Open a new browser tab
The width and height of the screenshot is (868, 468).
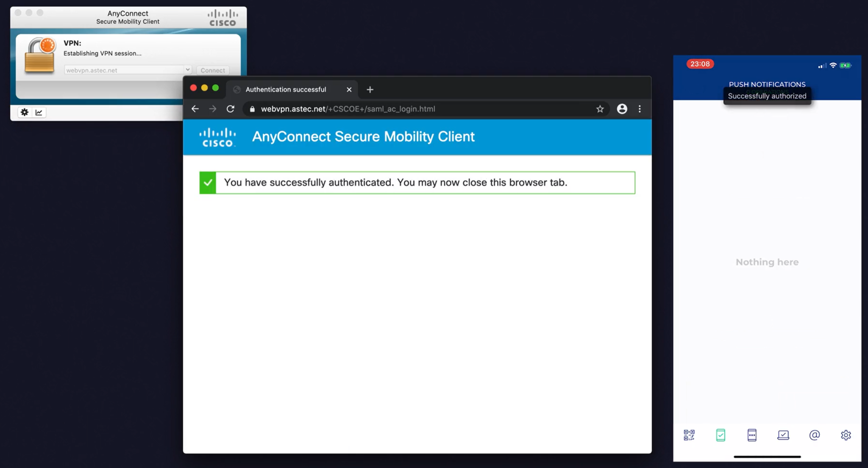[370, 89]
